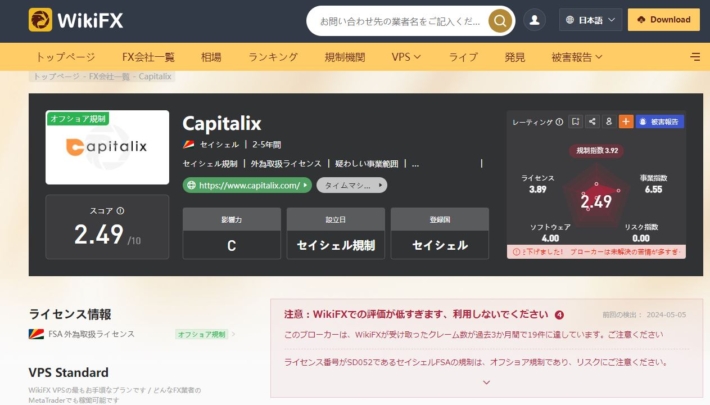The width and height of the screenshot is (710, 405).
Task: Expand the warning box with down chevron
Action: [x=486, y=382]
